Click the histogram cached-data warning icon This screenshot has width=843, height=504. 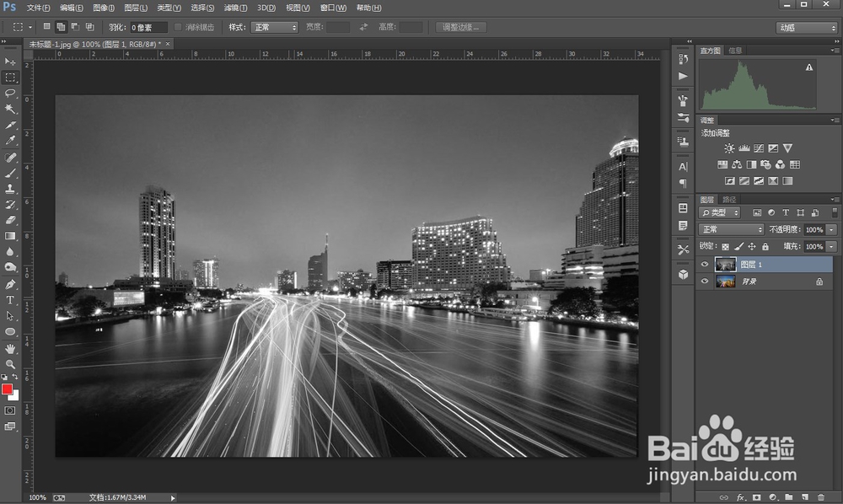click(809, 67)
